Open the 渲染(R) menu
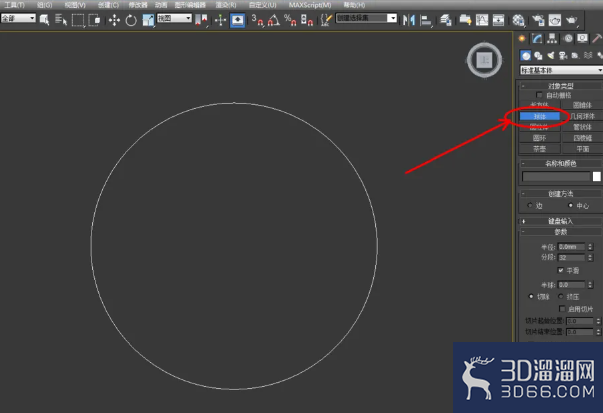603x413 pixels. pyautogui.click(x=226, y=5)
